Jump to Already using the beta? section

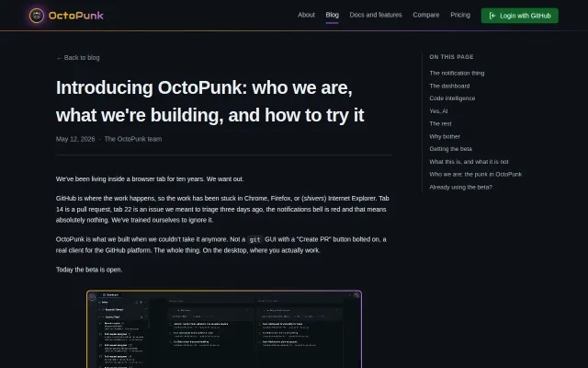(x=460, y=187)
